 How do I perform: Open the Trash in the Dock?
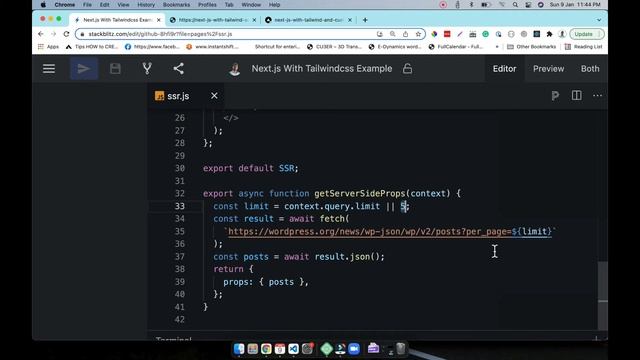point(401,348)
